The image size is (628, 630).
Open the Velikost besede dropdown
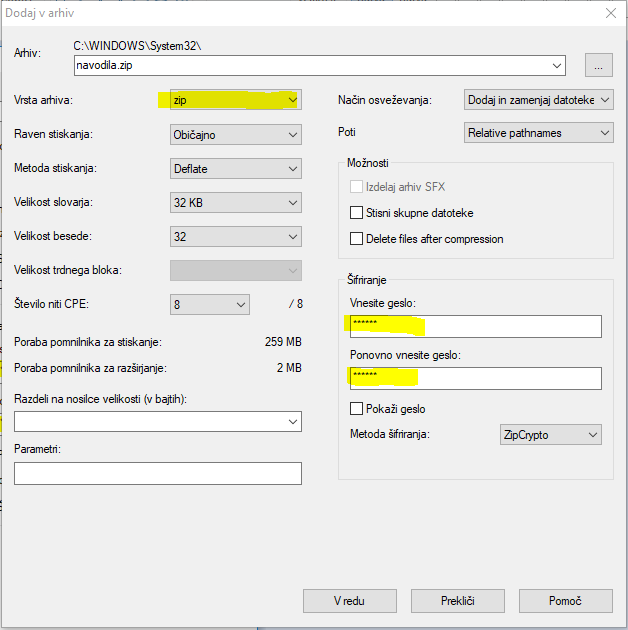[x=235, y=237]
